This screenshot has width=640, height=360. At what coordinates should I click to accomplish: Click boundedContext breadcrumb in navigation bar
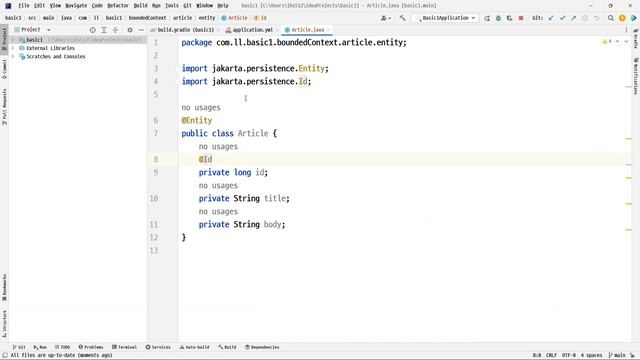pyautogui.click(x=147, y=18)
